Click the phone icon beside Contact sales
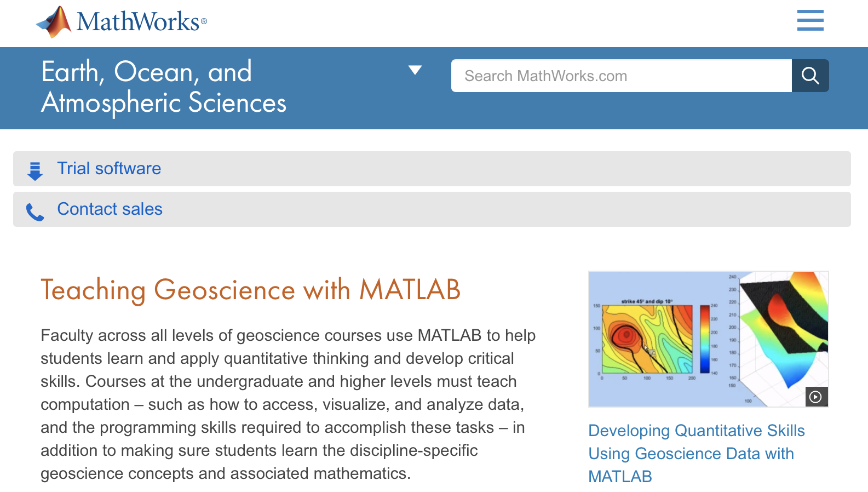The image size is (868, 492). pyautogui.click(x=35, y=212)
